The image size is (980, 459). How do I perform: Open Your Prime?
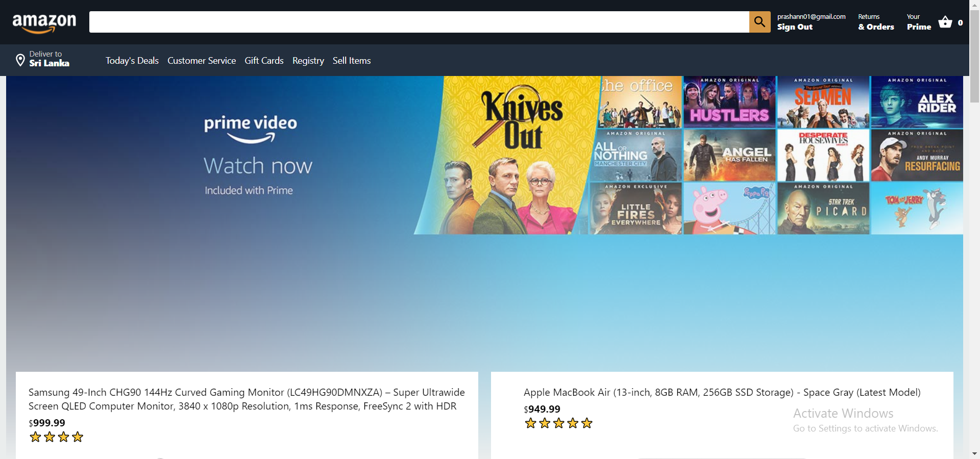[x=919, y=22]
